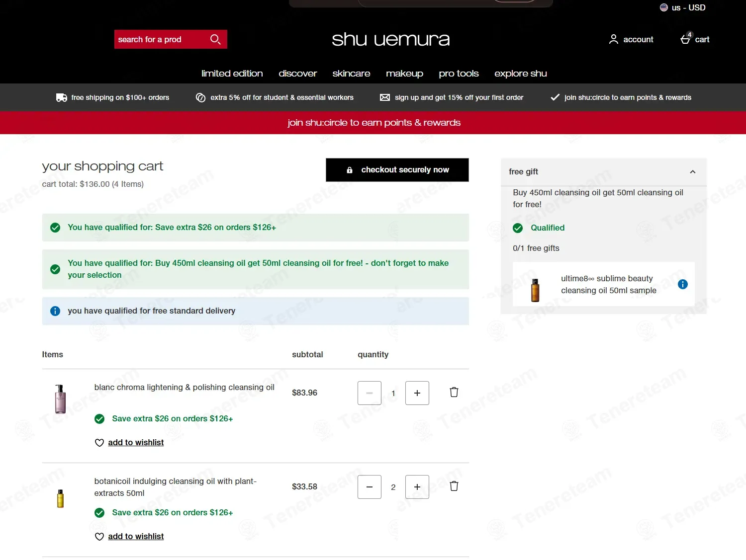The height and width of the screenshot is (560, 746).
Task: Click the red join shu:circle banner
Action: tap(373, 123)
